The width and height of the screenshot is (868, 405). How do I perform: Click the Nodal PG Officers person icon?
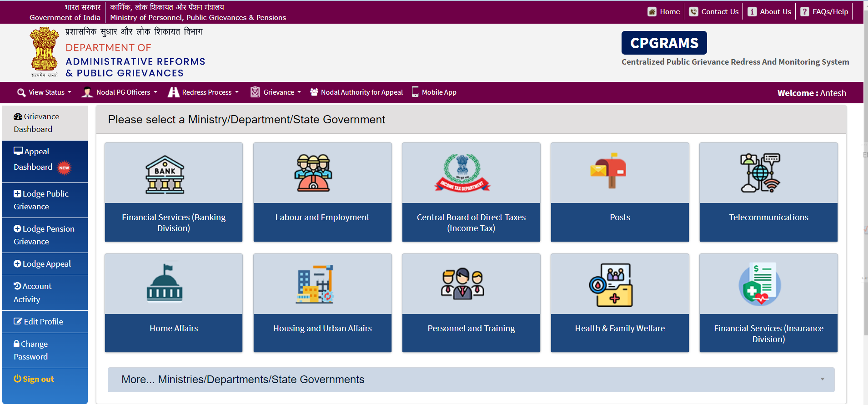point(87,92)
